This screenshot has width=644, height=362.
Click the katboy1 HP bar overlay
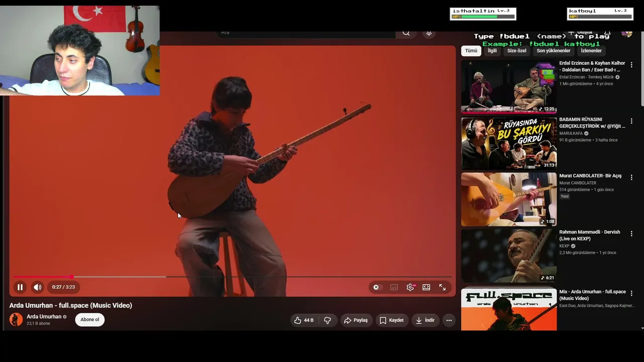coord(600,14)
